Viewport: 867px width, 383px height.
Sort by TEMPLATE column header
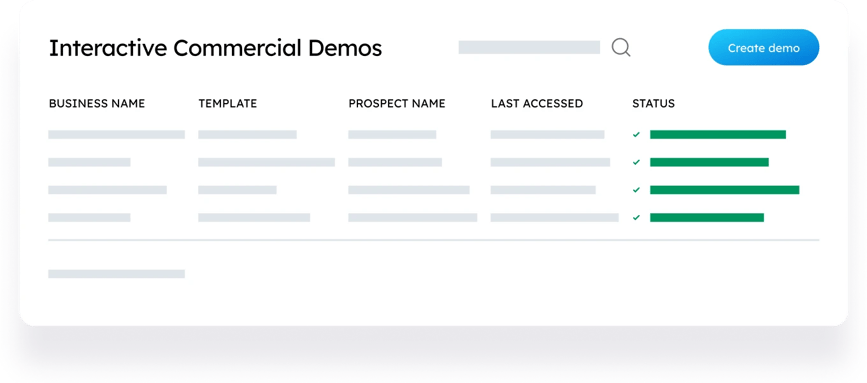228,103
